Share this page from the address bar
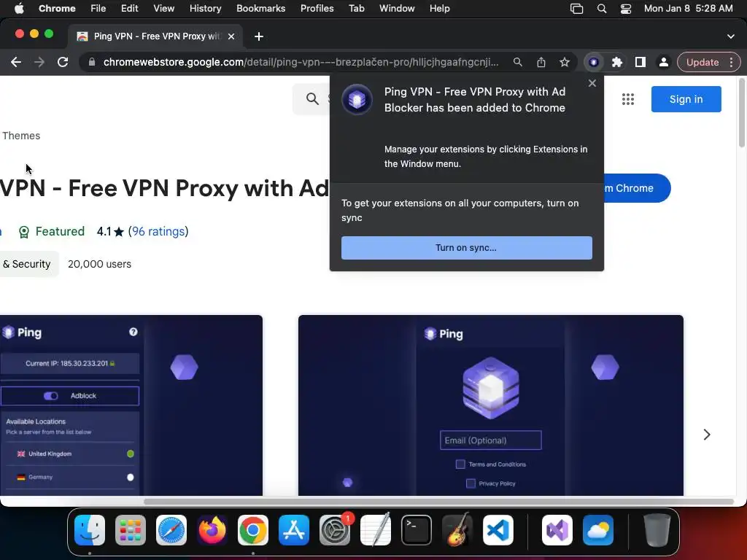Viewport: 747px width, 560px height. pyautogui.click(x=541, y=63)
